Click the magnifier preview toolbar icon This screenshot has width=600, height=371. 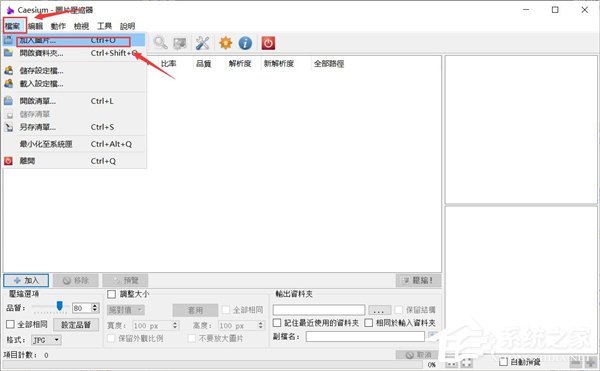tap(160, 43)
